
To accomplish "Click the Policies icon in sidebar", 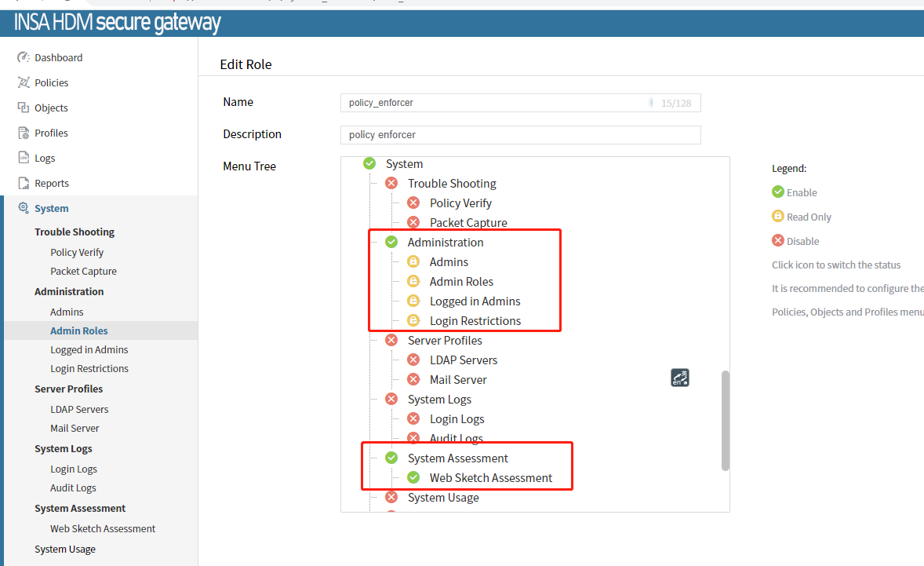I will coord(24,82).
